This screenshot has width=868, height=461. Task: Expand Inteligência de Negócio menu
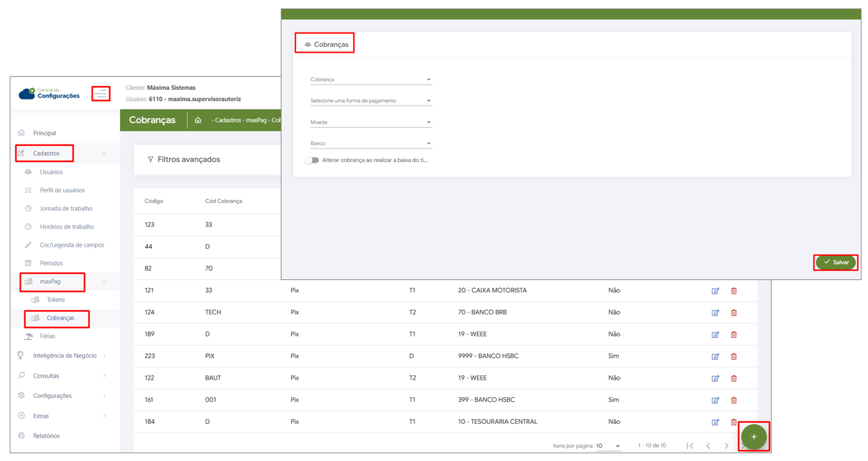(65, 356)
